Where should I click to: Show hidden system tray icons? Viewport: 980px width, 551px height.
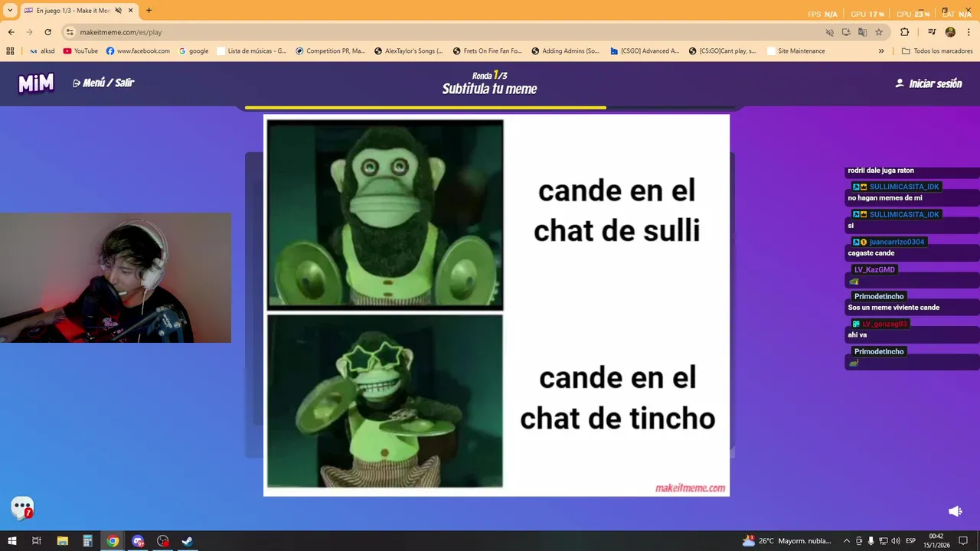846,541
